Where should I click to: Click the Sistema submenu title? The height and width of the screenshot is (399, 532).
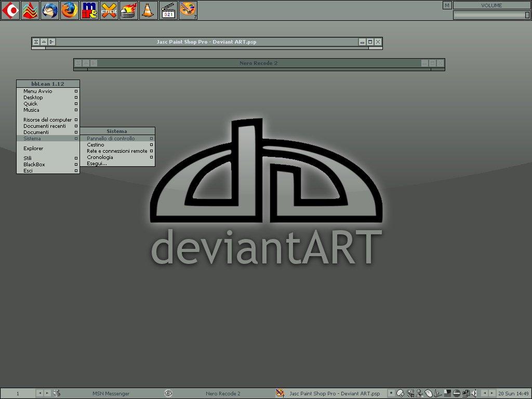pyautogui.click(x=117, y=131)
